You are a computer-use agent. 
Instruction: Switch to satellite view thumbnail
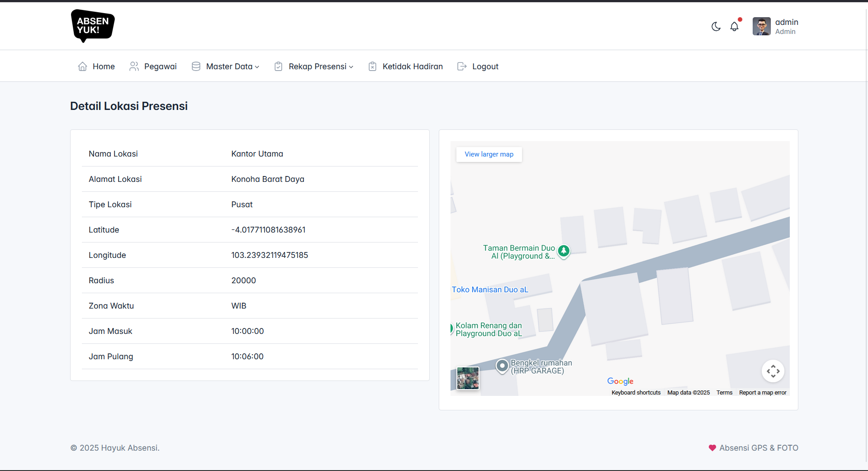[x=468, y=378]
